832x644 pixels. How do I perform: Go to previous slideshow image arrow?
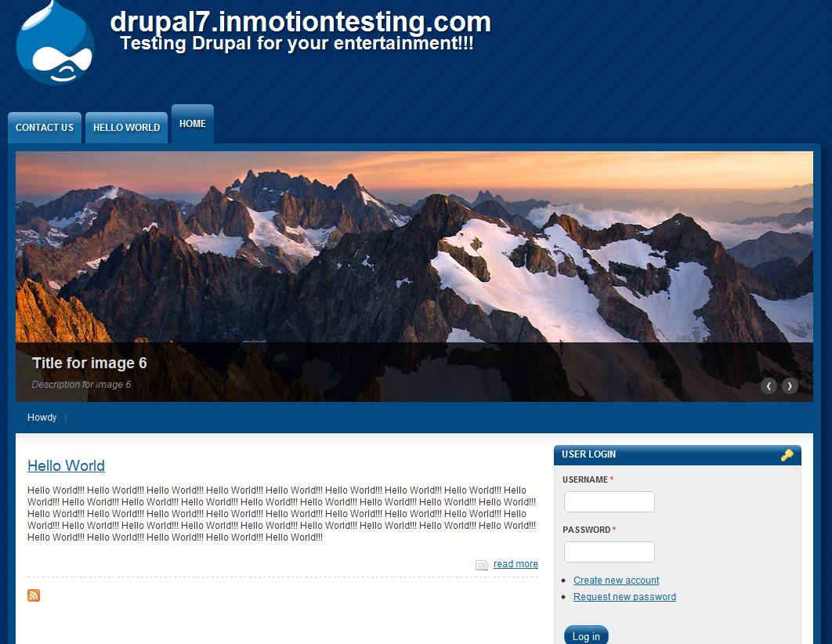click(x=769, y=385)
